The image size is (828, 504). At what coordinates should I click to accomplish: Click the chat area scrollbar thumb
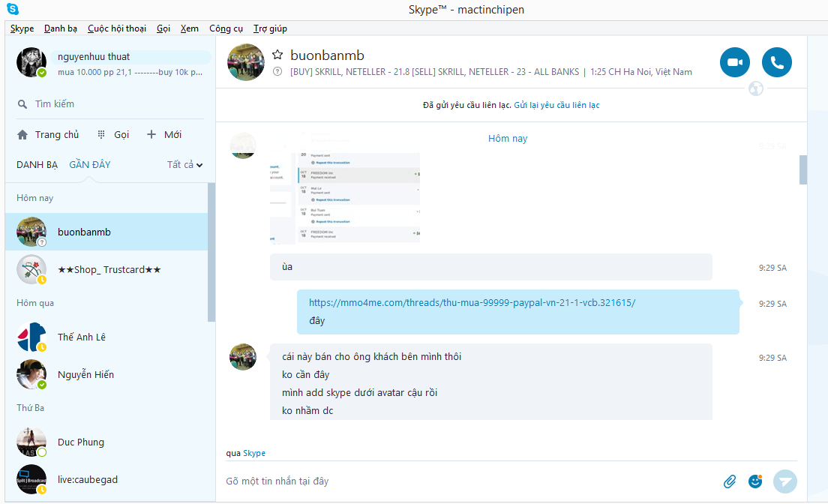point(803,169)
